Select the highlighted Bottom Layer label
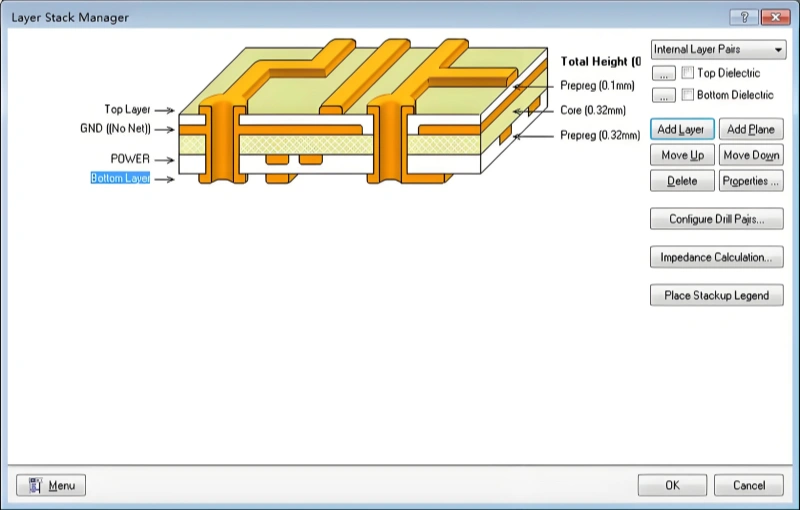This screenshot has height=510, width=800. 120,179
